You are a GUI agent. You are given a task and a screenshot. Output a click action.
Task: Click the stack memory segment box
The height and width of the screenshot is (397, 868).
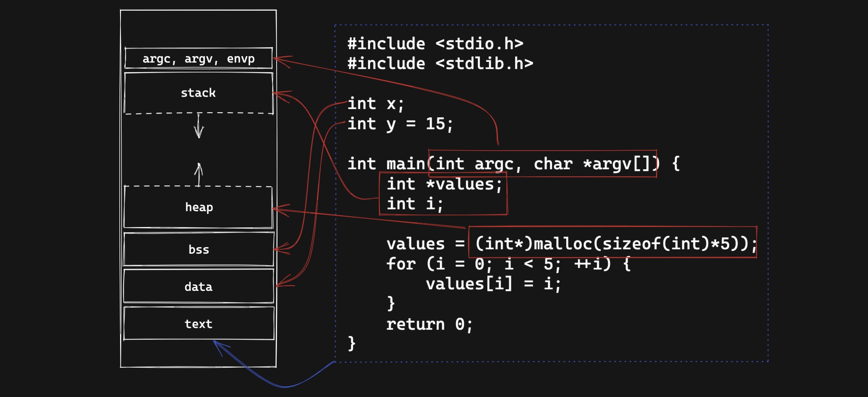coord(198,93)
